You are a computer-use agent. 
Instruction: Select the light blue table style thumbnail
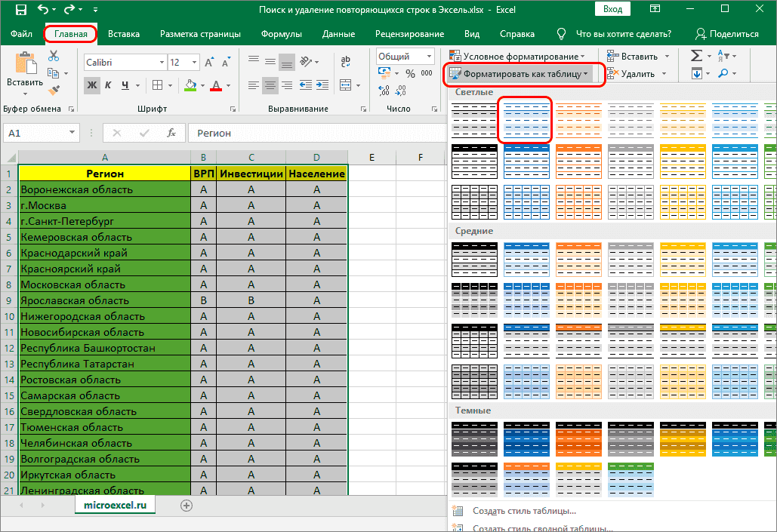(526, 119)
